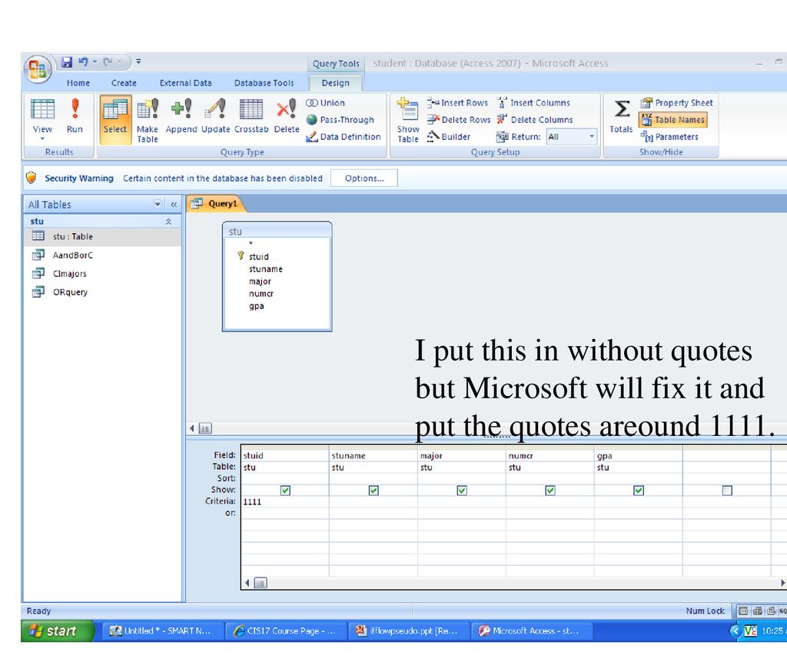This screenshot has height=672, width=787.
Task: Open the Property Sheet pane
Action: click(677, 103)
